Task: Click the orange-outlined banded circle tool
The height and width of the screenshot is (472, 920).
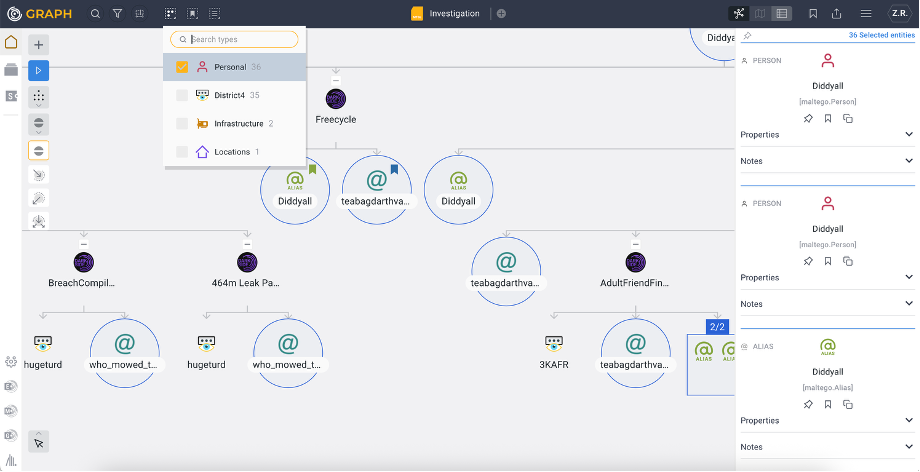Action: pyautogui.click(x=39, y=150)
